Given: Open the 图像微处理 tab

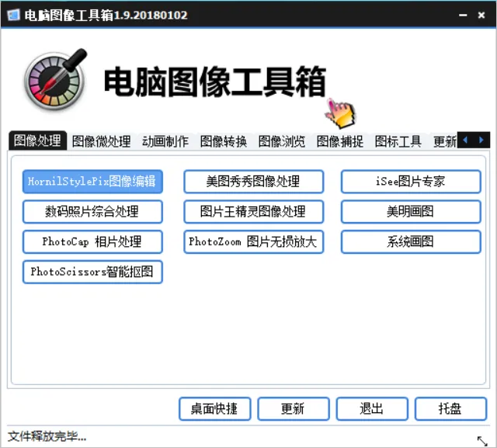Looking at the screenshot, I should [102, 141].
